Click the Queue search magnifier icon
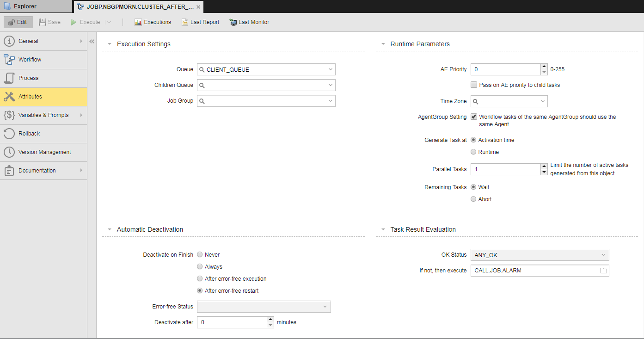The image size is (644, 339). [x=202, y=70]
